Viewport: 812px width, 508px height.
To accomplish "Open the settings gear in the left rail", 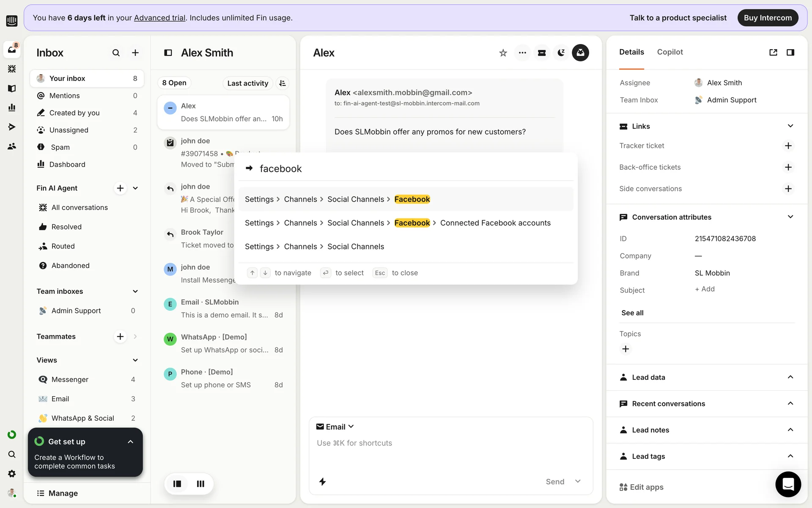I will [x=12, y=474].
